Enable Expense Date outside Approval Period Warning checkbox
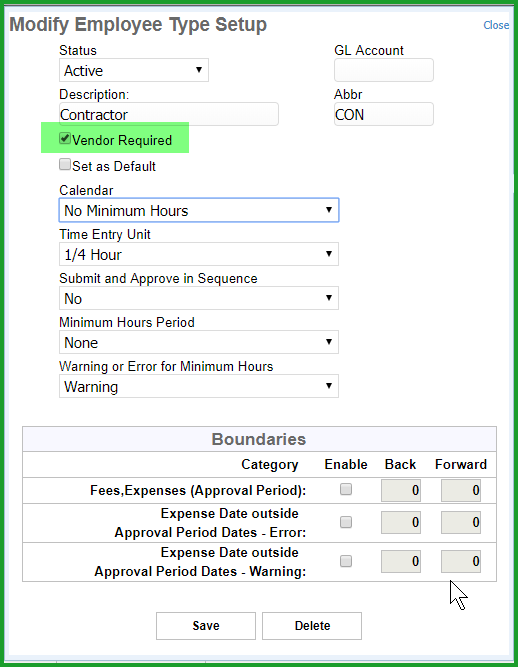This screenshot has width=518, height=667. (x=346, y=562)
